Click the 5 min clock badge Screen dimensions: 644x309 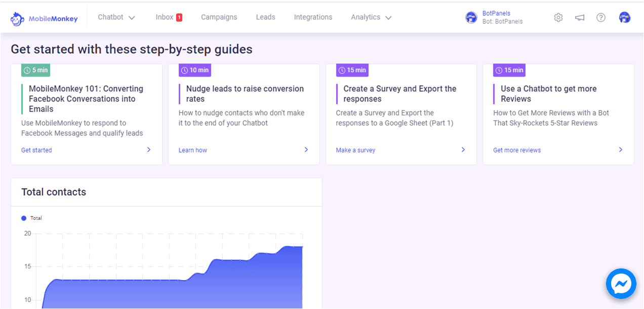tap(35, 70)
